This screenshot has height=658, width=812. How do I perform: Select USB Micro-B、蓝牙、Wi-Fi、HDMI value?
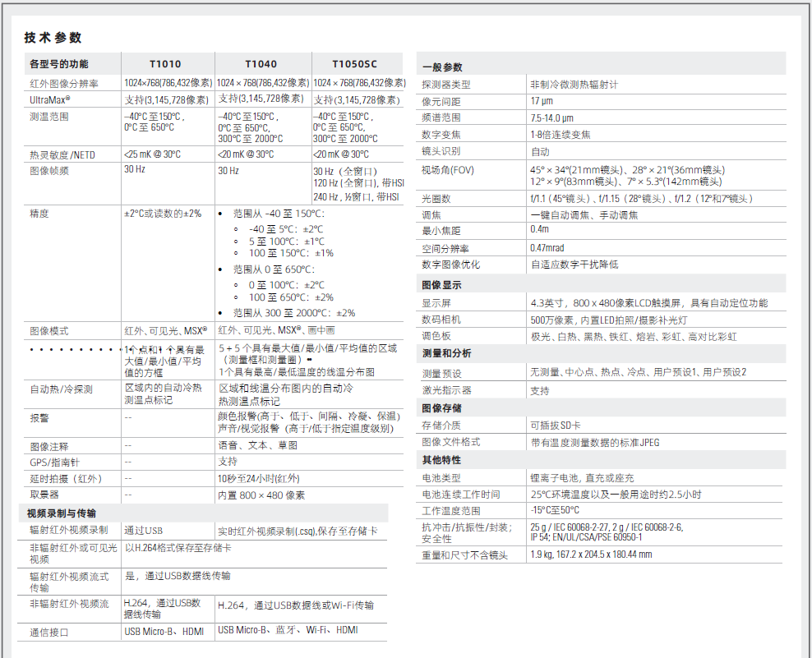[x=288, y=630]
